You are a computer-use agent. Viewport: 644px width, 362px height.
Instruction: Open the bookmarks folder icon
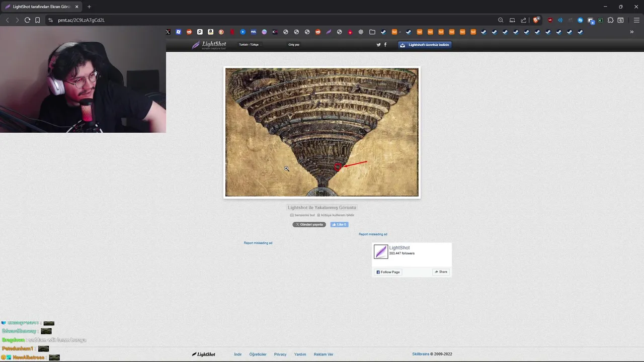(372, 32)
